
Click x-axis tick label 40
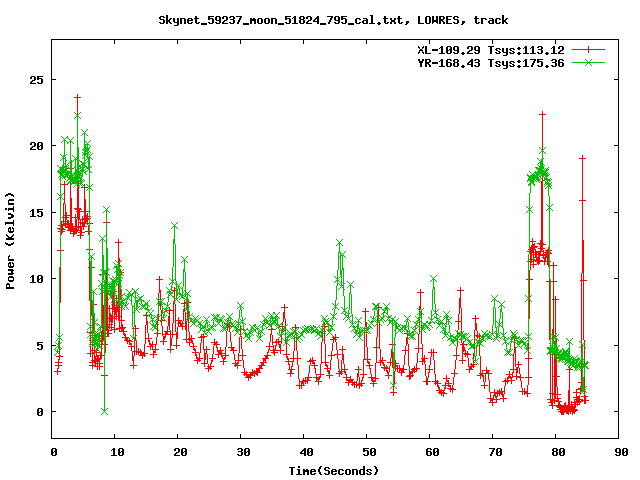(x=307, y=452)
